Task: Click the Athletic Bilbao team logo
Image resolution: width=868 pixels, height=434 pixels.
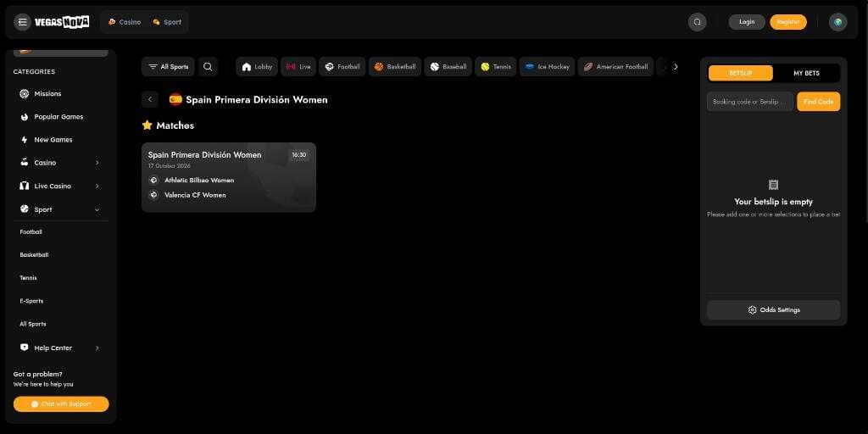Action: 154,181
